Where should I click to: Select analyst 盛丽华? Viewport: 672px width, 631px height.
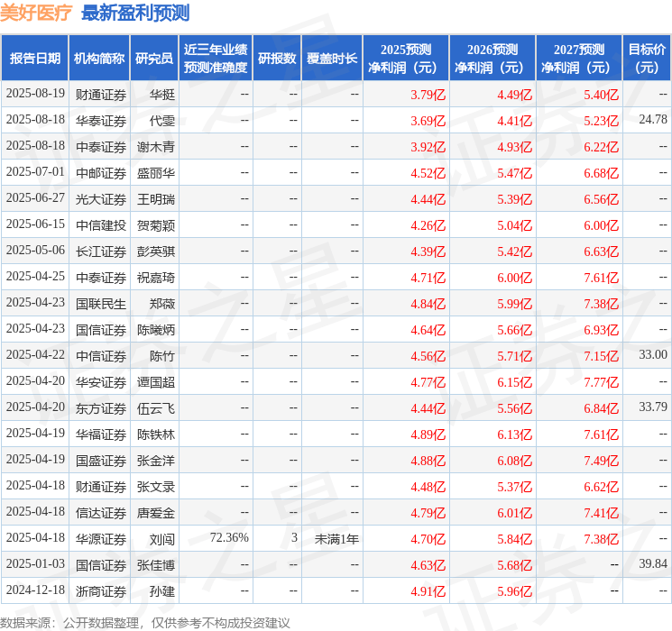click(155, 173)
